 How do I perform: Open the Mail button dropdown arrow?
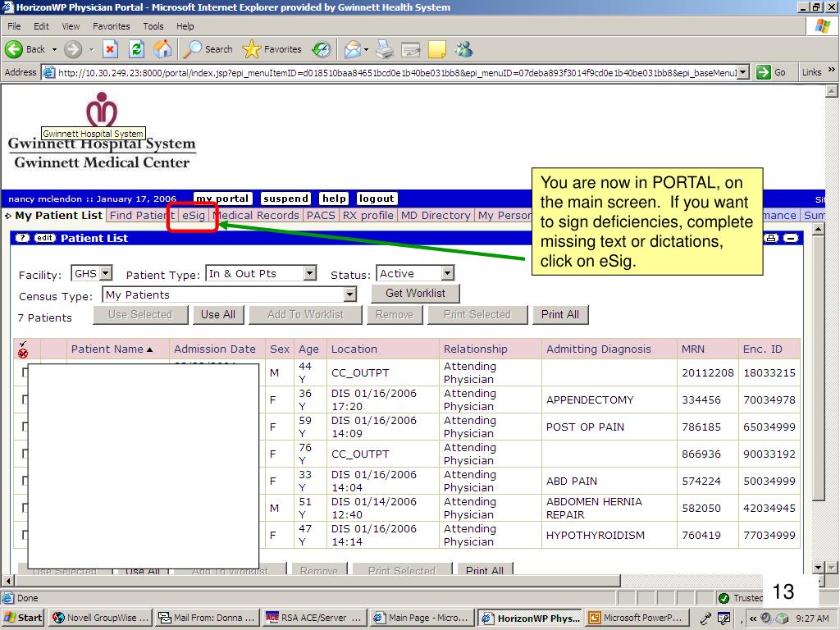click(x=367, y=49)
